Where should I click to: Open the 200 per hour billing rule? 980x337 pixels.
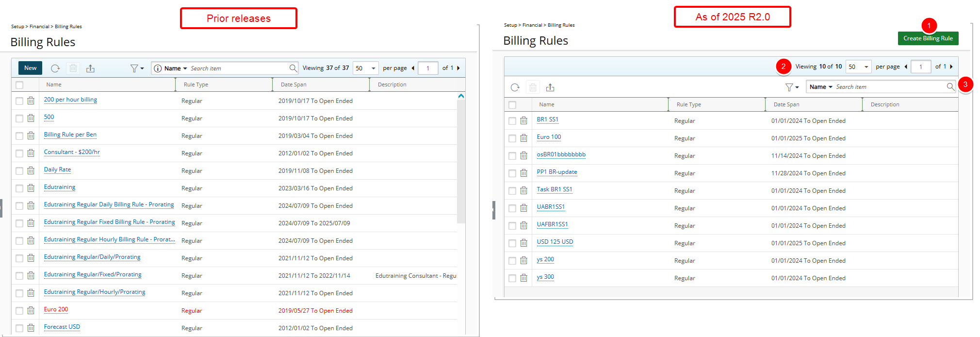click(70, 100)
